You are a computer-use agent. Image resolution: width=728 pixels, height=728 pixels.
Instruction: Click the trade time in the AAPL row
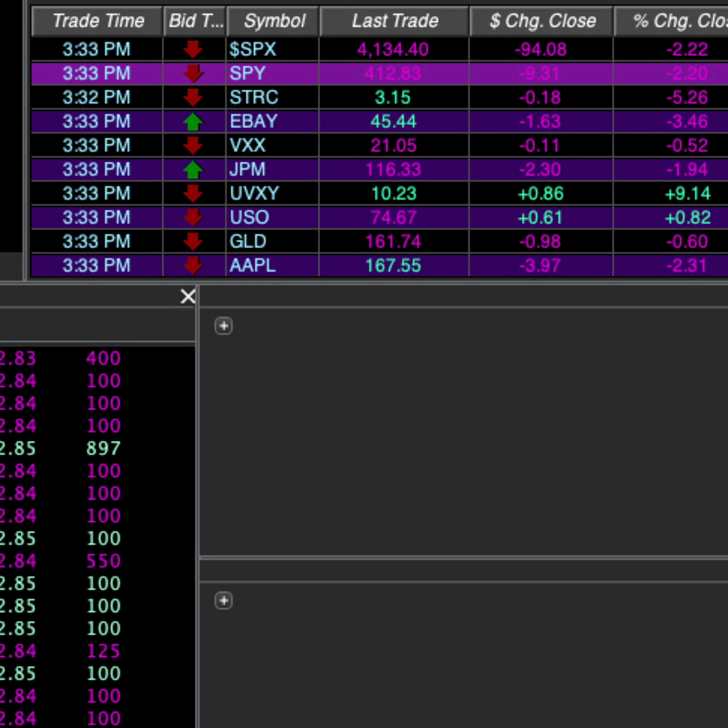tap(97, 266)
